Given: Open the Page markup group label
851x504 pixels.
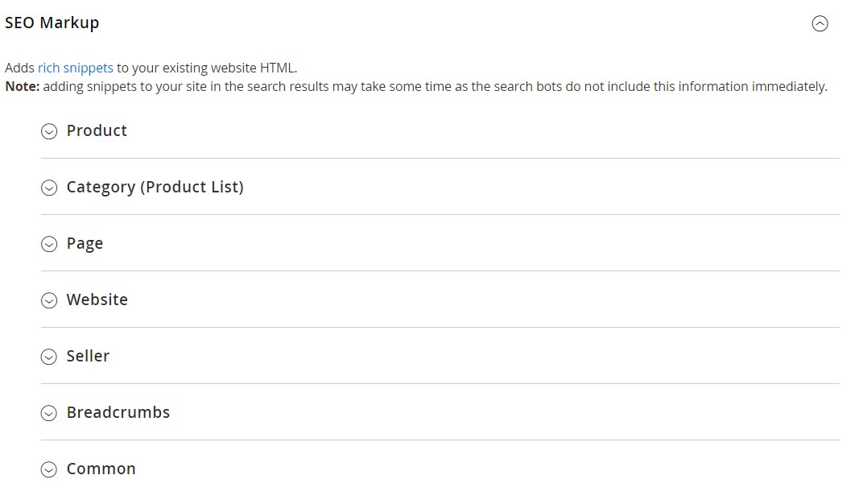Looking at the screenshot, I should (85, 243).
